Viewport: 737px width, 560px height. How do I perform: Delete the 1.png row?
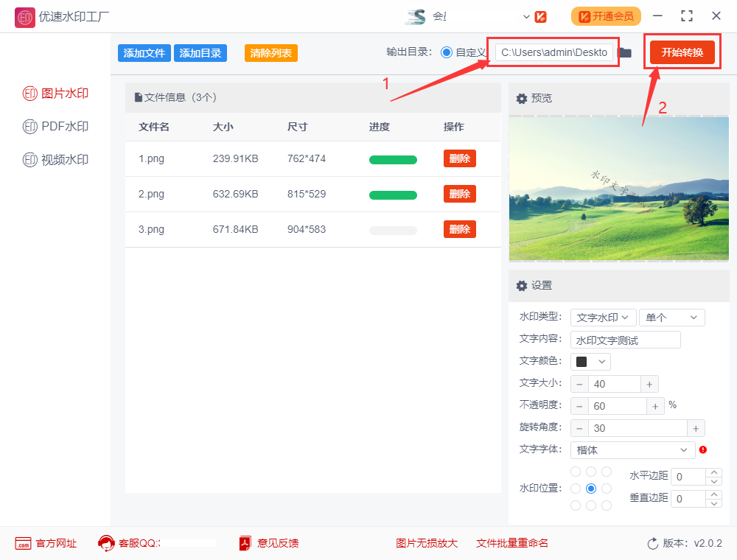[460, 158]
